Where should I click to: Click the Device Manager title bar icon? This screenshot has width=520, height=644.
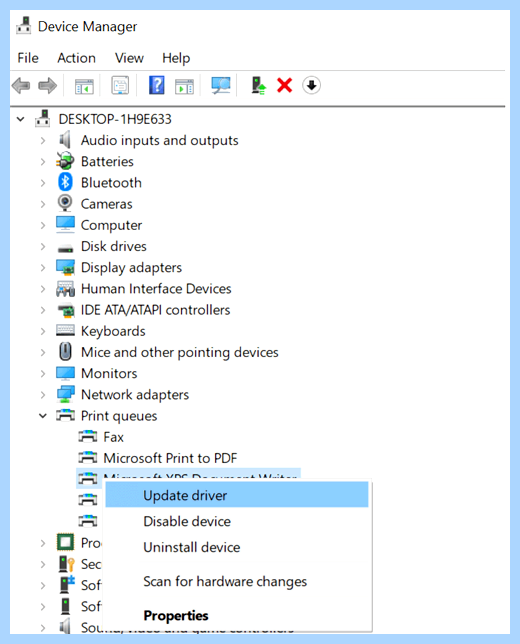point(24,26)
